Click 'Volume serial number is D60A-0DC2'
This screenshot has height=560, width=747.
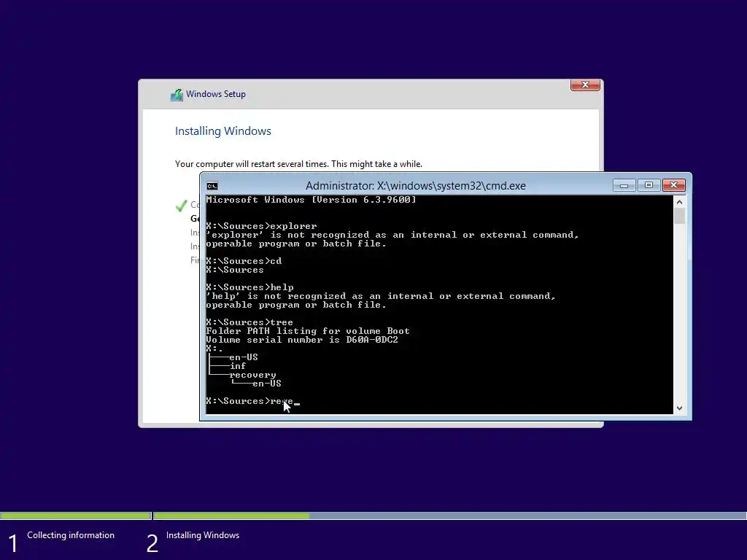point(302,340)
